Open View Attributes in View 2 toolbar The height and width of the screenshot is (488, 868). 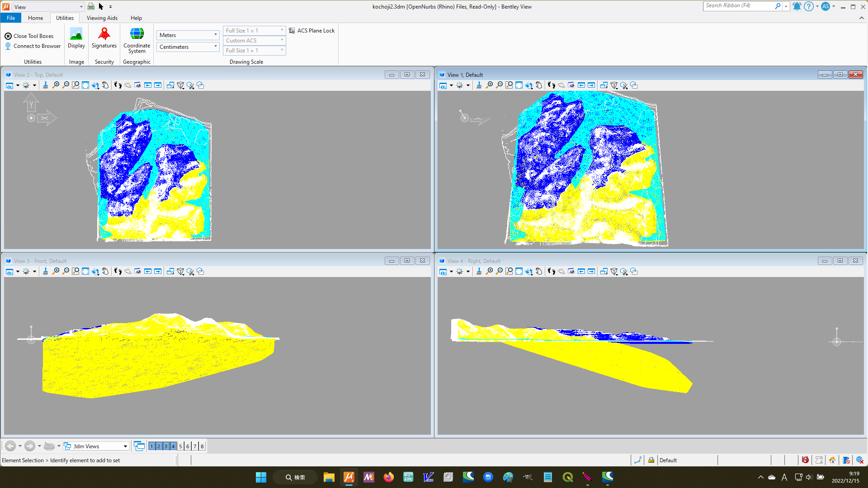pyautogui.click(x=9, y=85)
